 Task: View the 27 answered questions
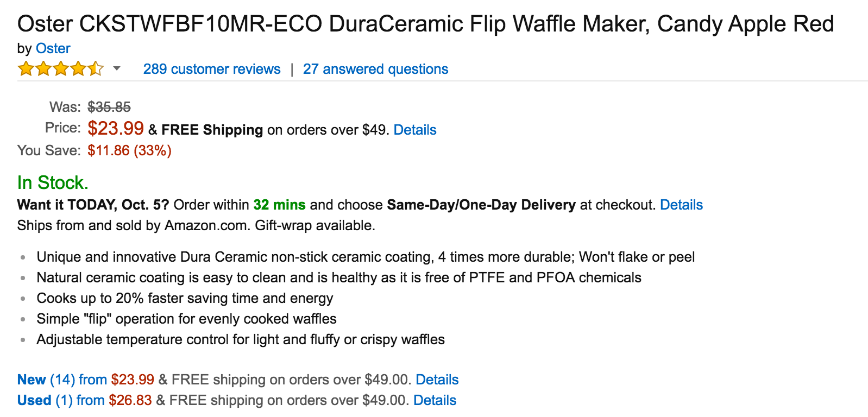375,69
